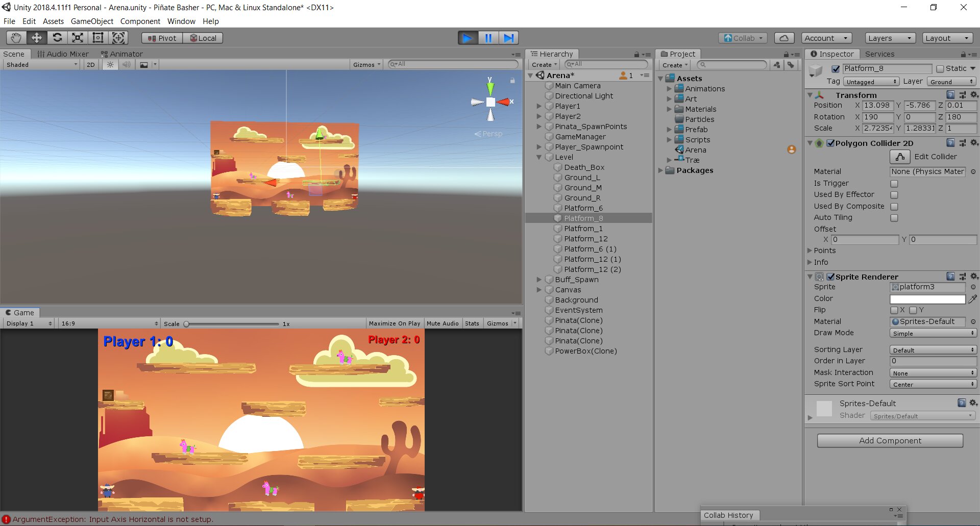Select the Rect Transform tool
The height and width of the screenshot is (526, 980).
click(97, 38)
